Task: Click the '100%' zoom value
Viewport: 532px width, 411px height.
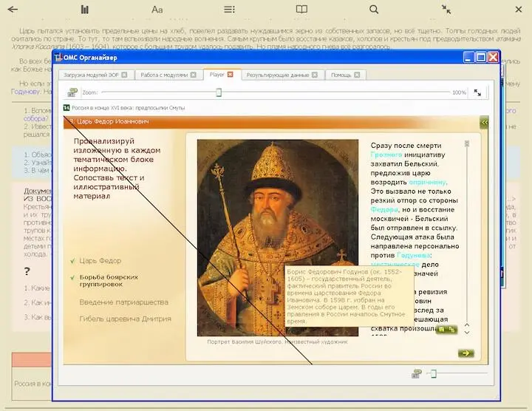Action: coord(459,92)
